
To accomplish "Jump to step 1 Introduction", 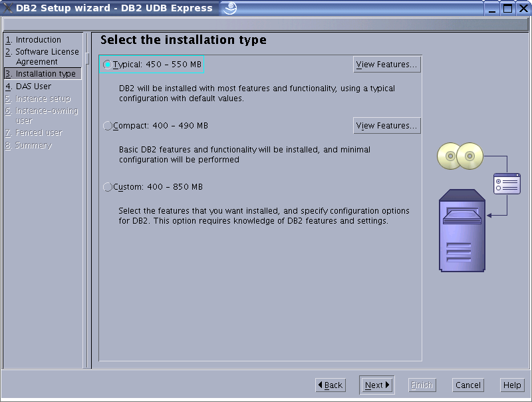I will click(33, 40).
